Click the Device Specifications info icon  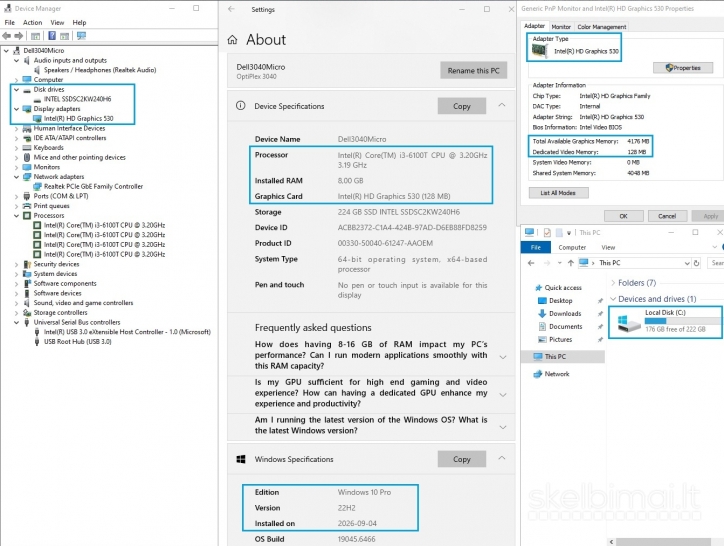pos(241,106)
